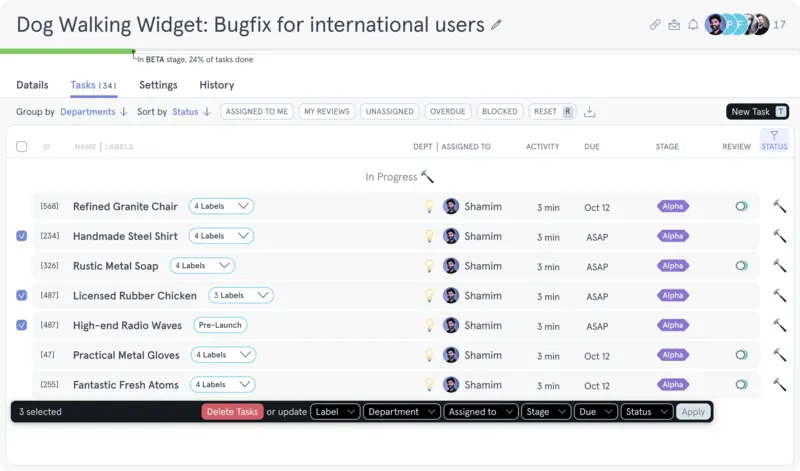The width and height of the screenshot is (800, 471).
Task: Click the pencil icon to edit project title
Action: [496, 24]
